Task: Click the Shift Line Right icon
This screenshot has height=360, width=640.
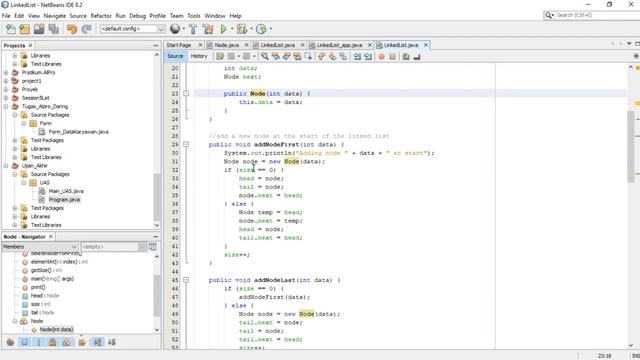Action: coord(368,57)
